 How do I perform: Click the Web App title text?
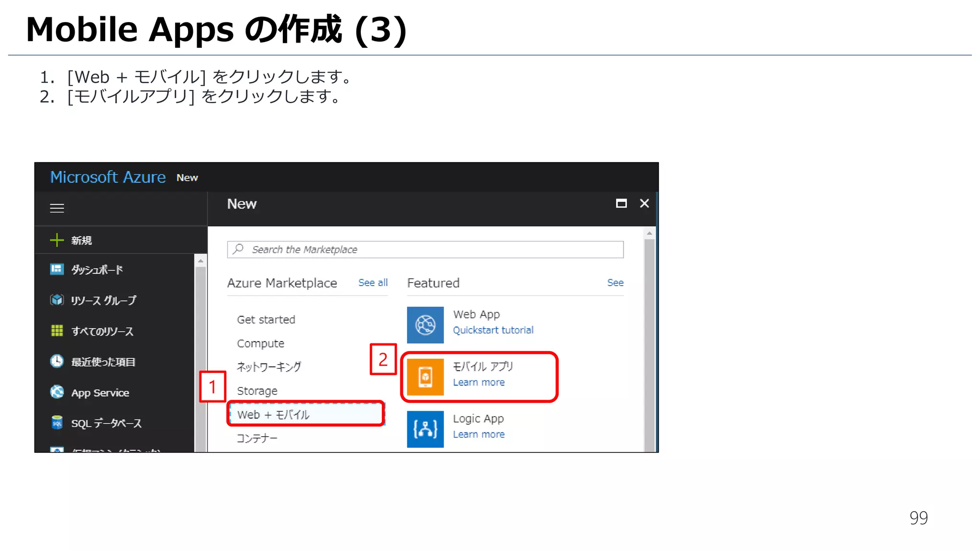point(476,314)
